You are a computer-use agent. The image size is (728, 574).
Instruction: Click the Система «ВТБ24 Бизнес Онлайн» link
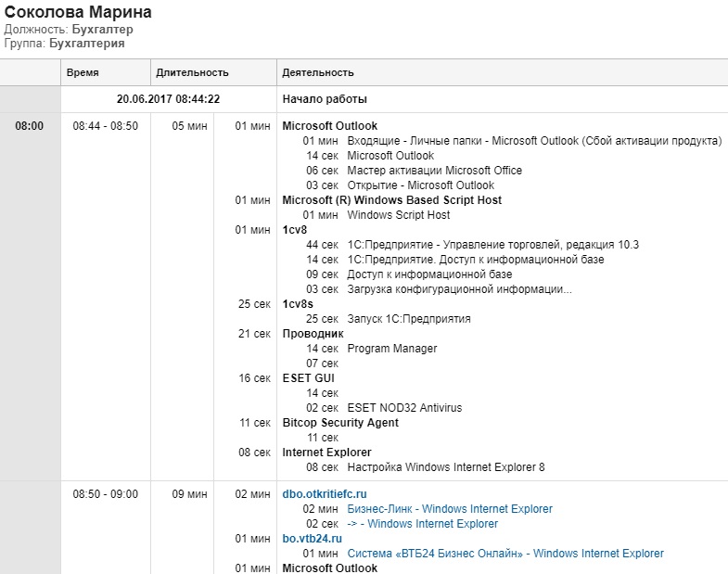pos(505,554)
